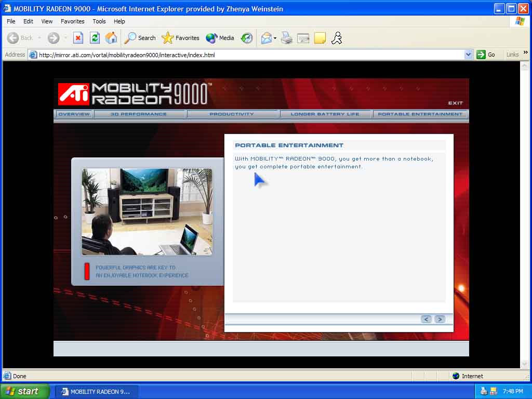532x399 pixels.
Task: Open History with the clock icon
Action: [x=247, y=38]
